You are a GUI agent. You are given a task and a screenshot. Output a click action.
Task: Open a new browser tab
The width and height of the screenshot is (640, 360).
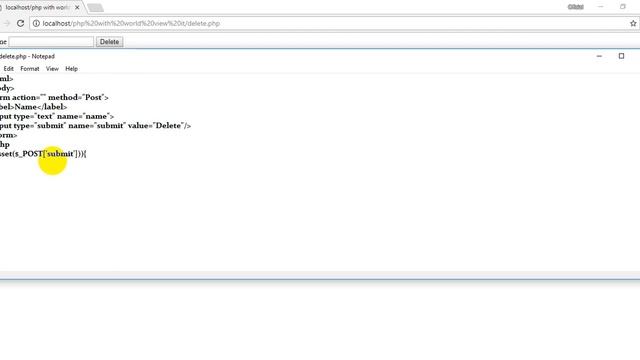click(95, 8)
